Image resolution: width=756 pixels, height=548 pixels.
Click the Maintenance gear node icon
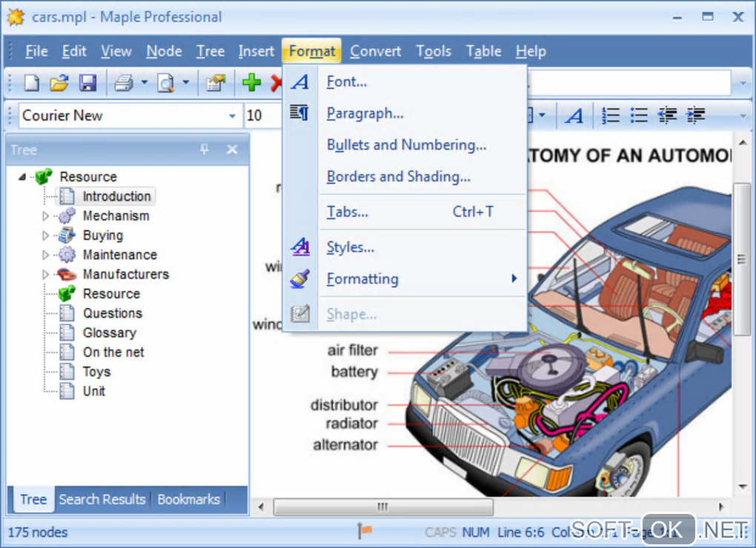pos(67,254)
